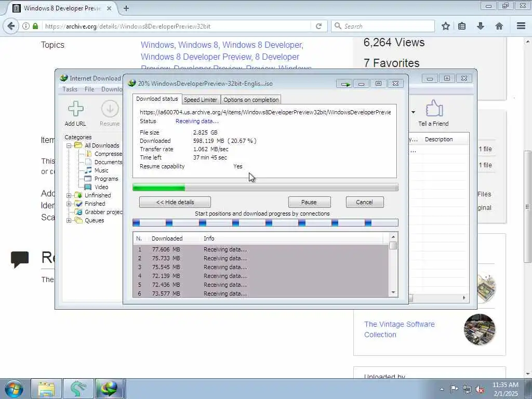Click the Hide details button

click(175, 202)
